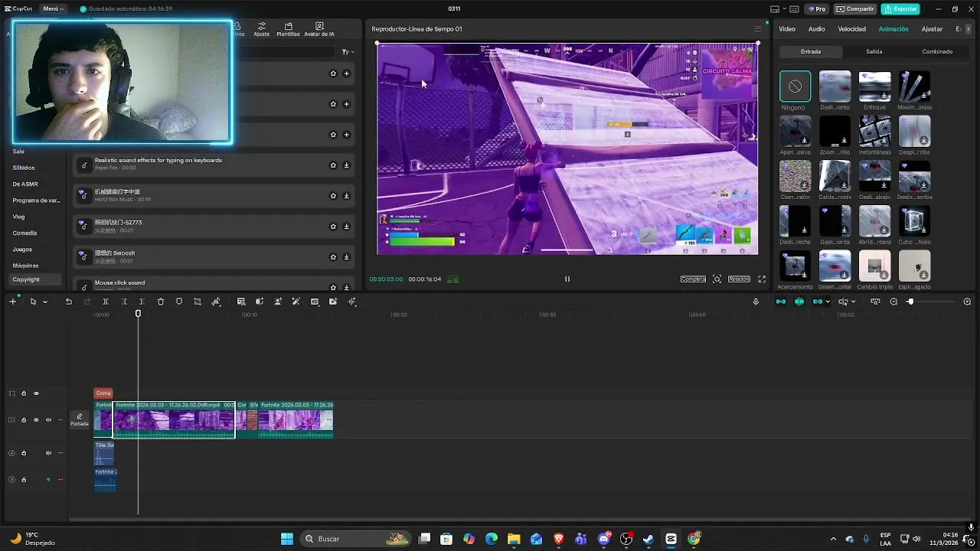Start voiceover recording with microphone icon
Image resolution: width=980 pixels, height=551 pixels.
(x=756, y=302)
